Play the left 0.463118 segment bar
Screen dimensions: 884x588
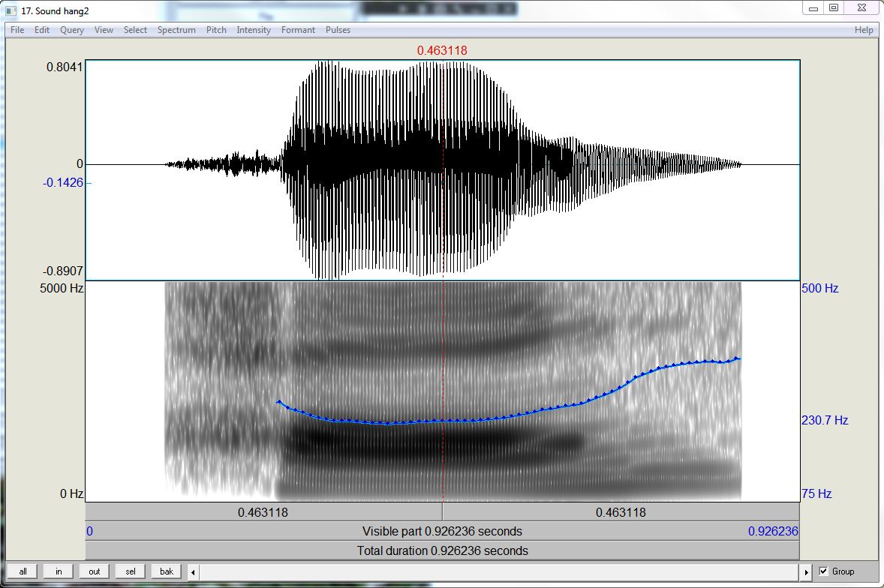tap(263, 512)
